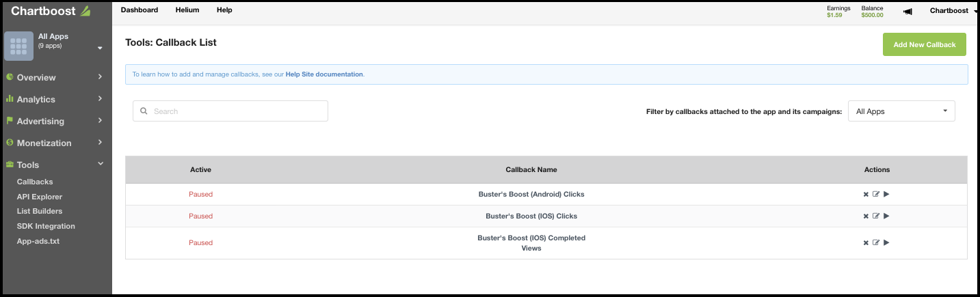Click Paused status for IOS Completed Views row
The height and width of the screenshot is (297, 980).
point(201,243)
